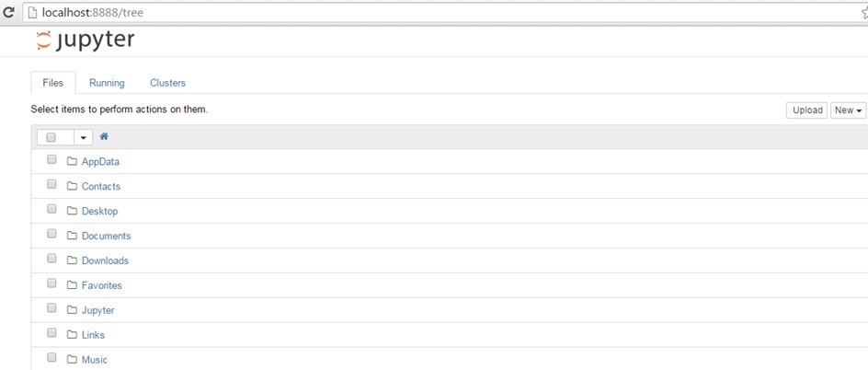Select the Files tab

(53, 83)
